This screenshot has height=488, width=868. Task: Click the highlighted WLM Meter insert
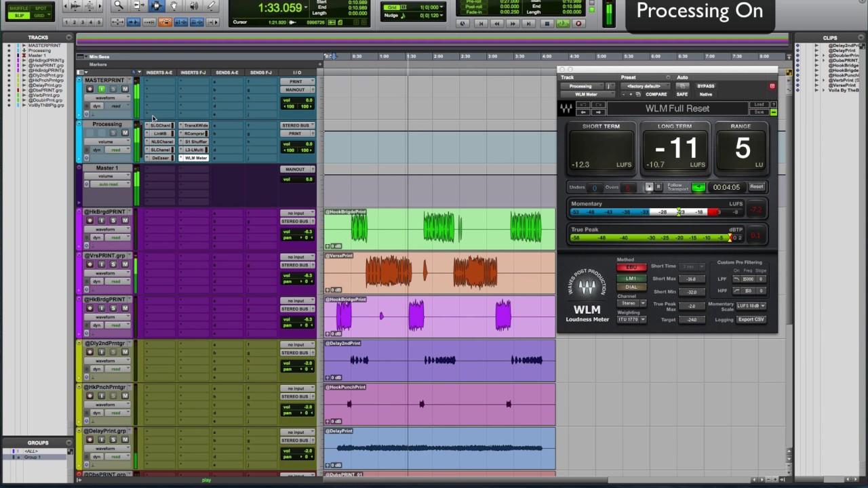(195, 158)
